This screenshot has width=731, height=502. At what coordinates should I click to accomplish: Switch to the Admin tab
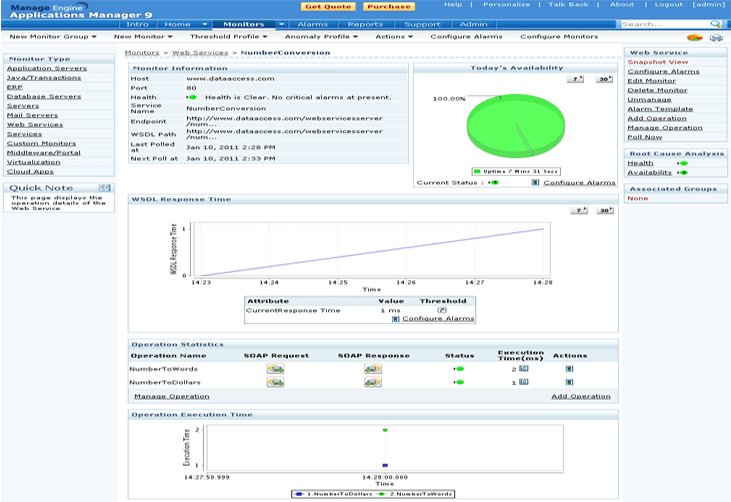click(x=473, y=24)
